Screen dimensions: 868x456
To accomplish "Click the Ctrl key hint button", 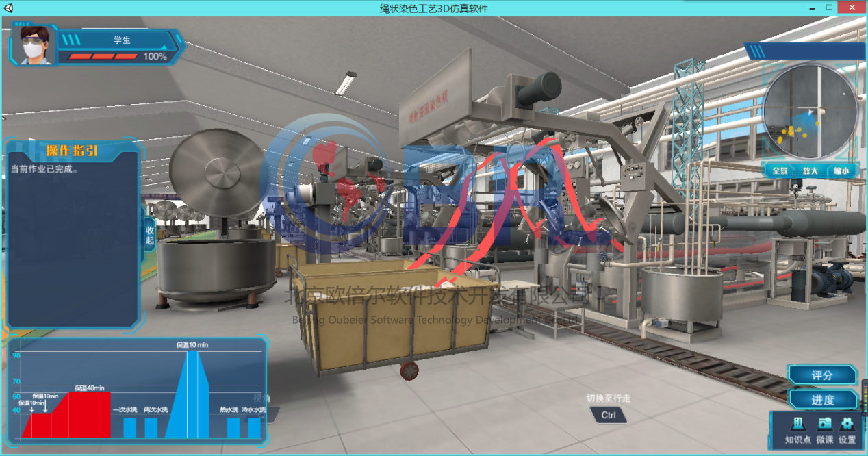I will click(x=609, y=415).
